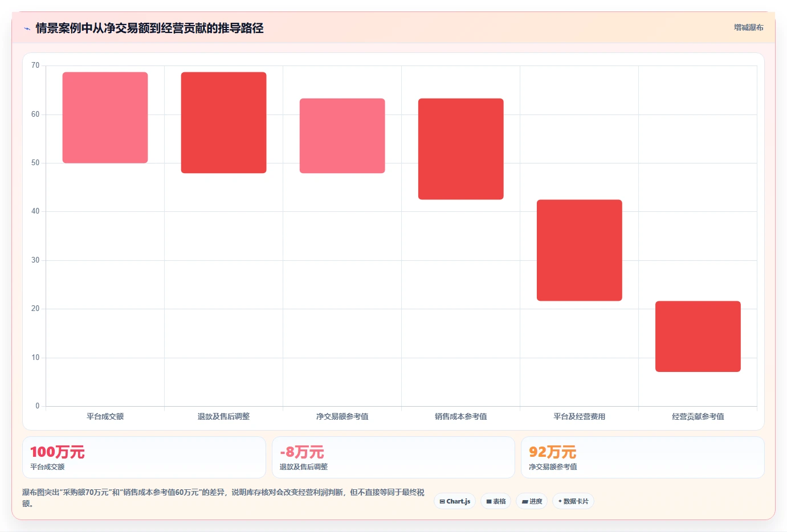Viewport: 787px width, 532px height.
Task: Click the 平台及经营费用 x-axis label
Action: (x=580, y=416)
